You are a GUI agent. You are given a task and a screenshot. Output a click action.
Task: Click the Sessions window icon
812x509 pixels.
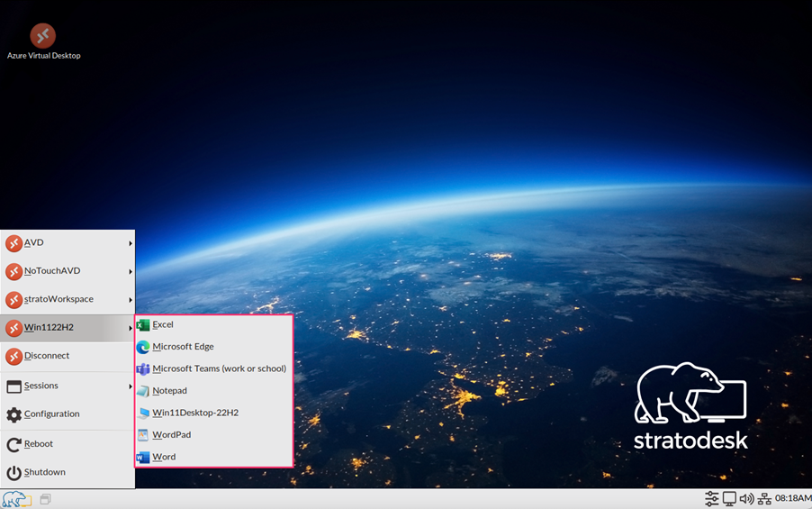(x=14, y=386)
